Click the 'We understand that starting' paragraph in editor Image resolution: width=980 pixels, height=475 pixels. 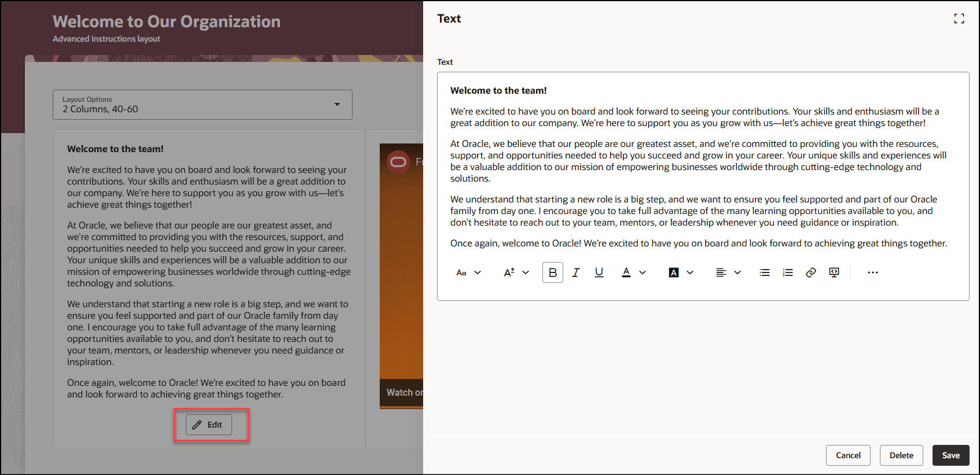(x=694, y=211)
